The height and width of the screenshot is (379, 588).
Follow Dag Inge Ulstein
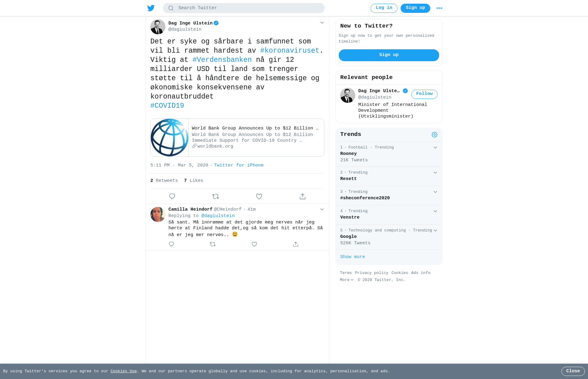point(424,94)
